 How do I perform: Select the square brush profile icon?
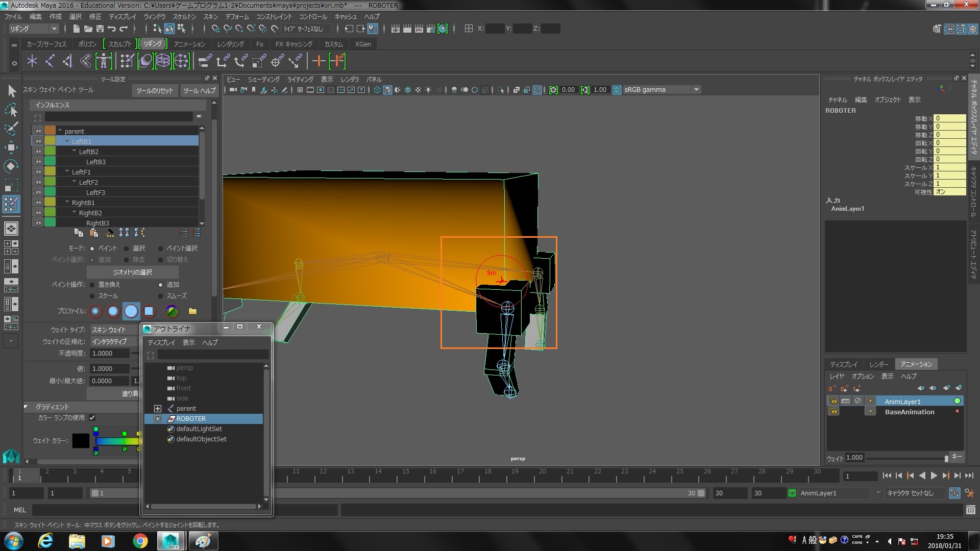pyautogui.click(x=149, y=311)
